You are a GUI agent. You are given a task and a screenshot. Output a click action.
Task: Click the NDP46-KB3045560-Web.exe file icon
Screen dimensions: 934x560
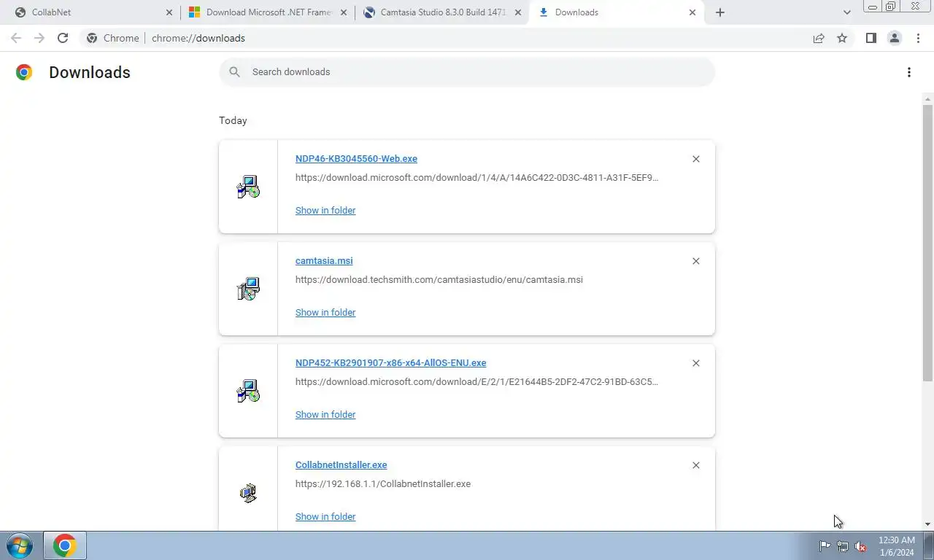pyautogui.click(x=248, y=187)
